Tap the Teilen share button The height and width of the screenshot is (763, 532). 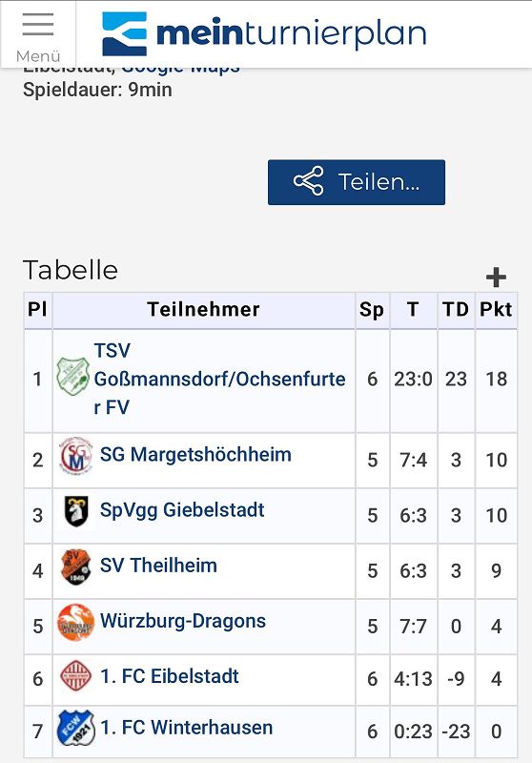click(356, 182)
